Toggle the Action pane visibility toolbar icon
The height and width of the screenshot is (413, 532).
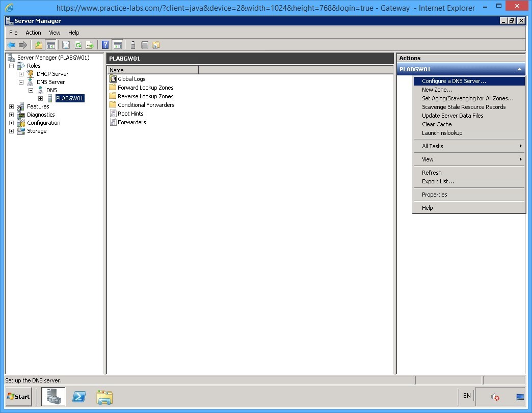pyautogui.click(x=118, y=45)
